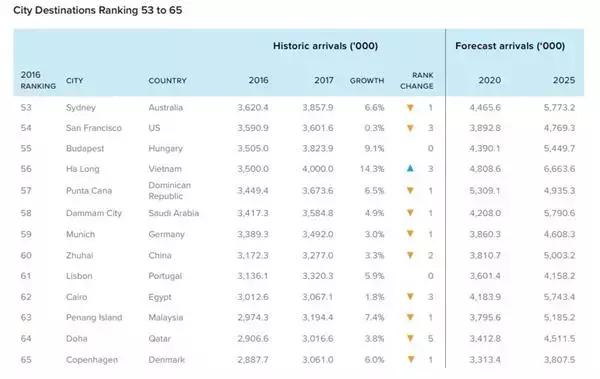
Task: Click the GROWTH column header
Action: click(x=367, y=81)
